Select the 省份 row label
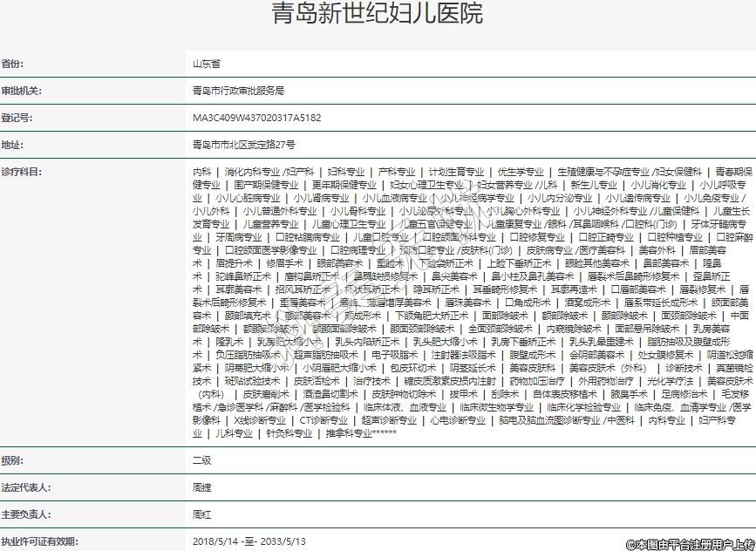Image resolution: width=756 pixels, height=551 pixels. click(x=13, y=64)
